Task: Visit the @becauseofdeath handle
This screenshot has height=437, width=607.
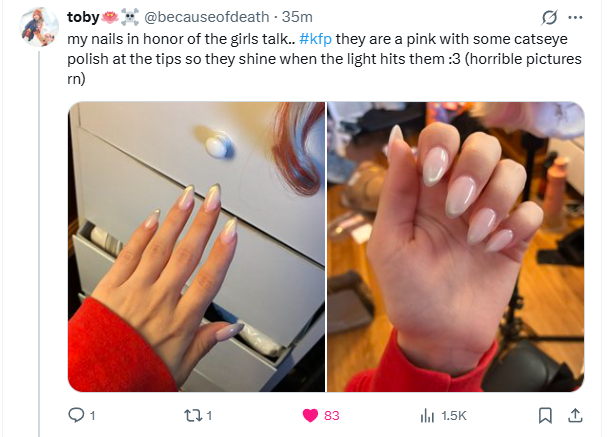Action: coord(206,17)
